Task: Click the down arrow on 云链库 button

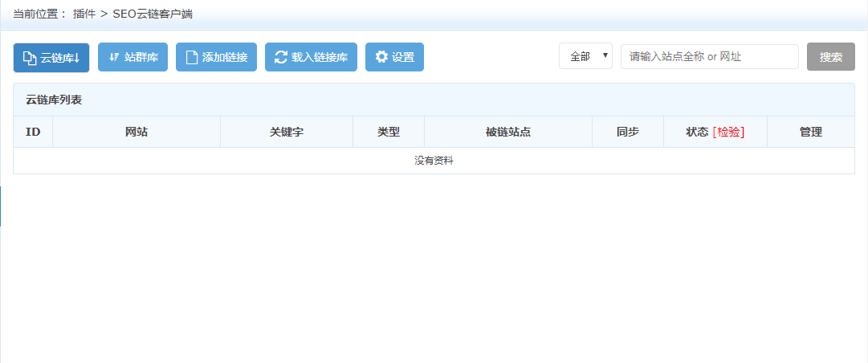Action: coord(77,57)
